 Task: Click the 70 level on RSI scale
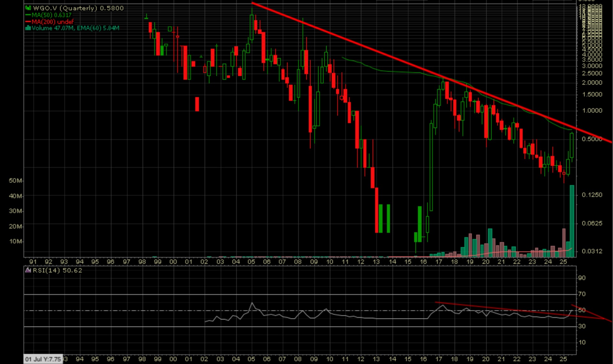[582, 294]
